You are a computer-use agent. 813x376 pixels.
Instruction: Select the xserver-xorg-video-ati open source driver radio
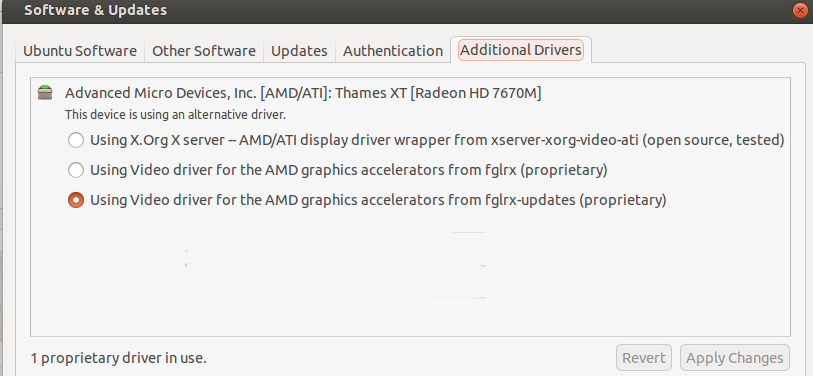[x=76, y=140]
